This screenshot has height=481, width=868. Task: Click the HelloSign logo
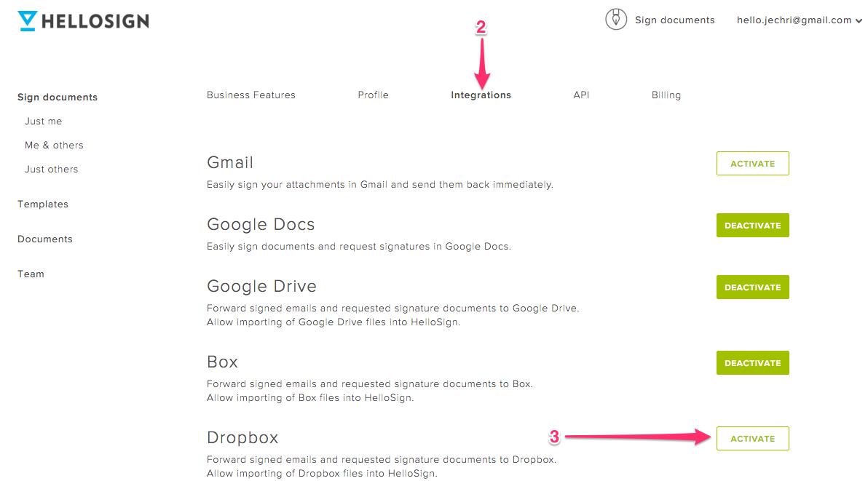83,21
